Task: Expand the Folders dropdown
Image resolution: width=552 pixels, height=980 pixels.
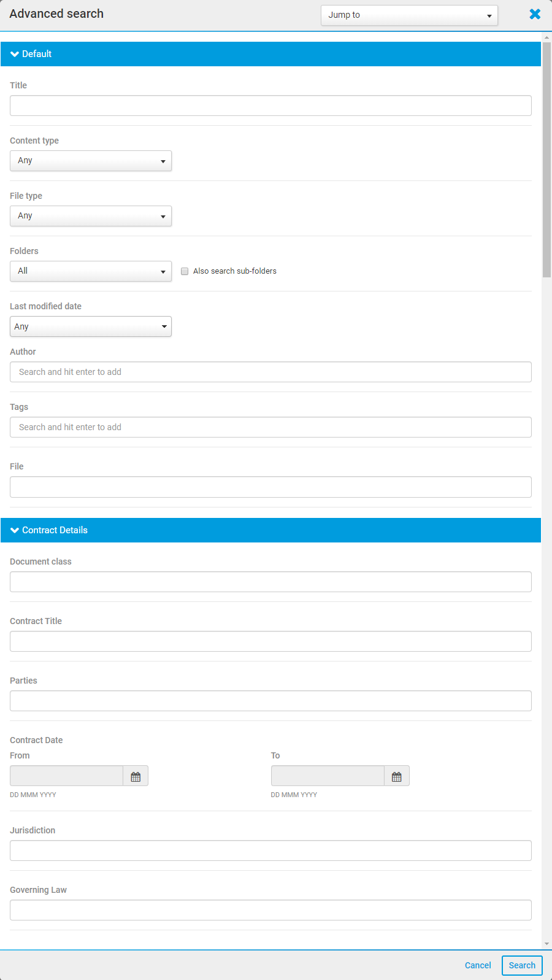Action: [91, 271]
